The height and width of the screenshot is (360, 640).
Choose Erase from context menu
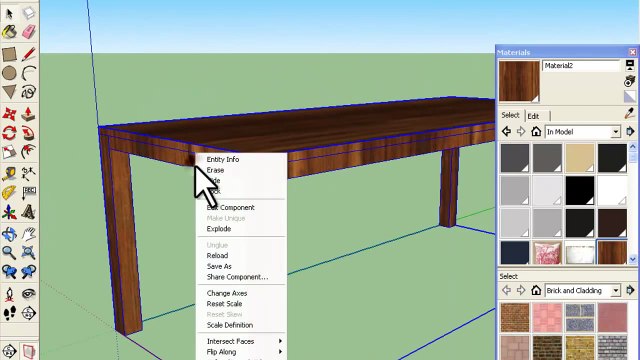(x=215, y=170)
